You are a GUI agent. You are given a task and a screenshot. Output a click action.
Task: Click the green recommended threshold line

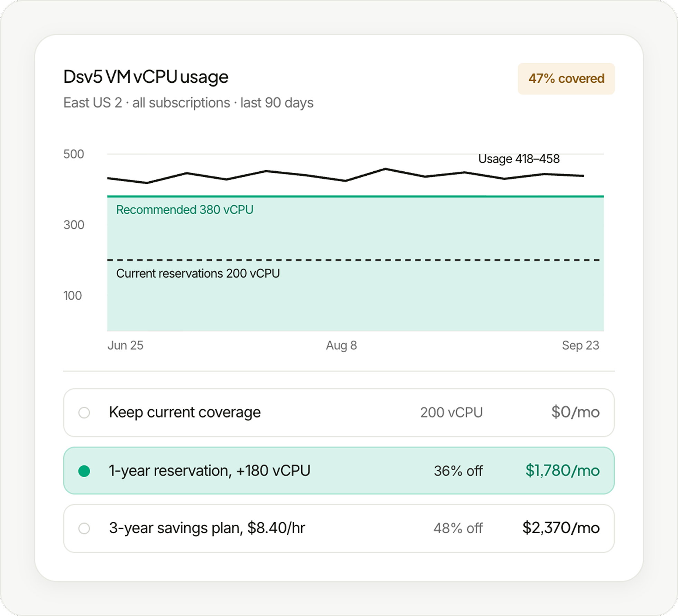click(355, 196)
